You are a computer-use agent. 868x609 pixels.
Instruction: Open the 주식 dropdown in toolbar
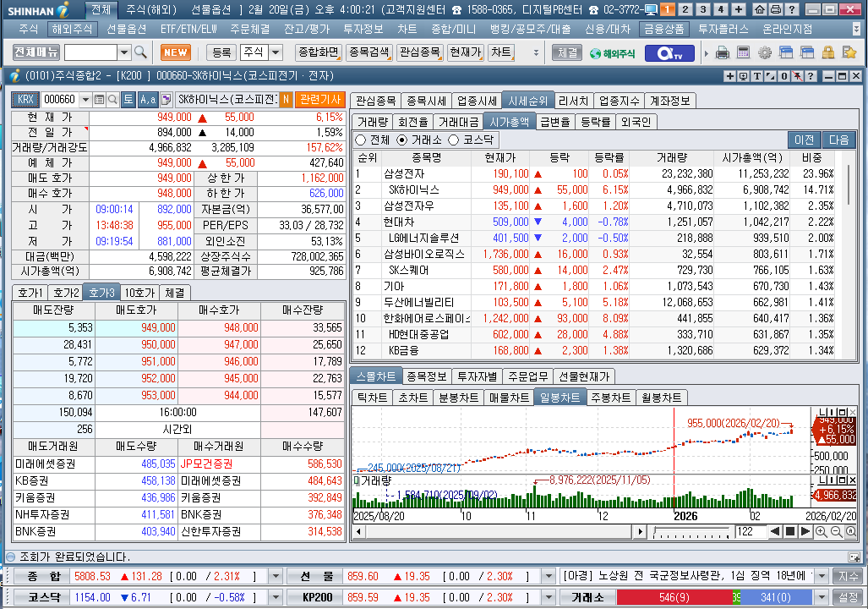[x=276, y=52]
